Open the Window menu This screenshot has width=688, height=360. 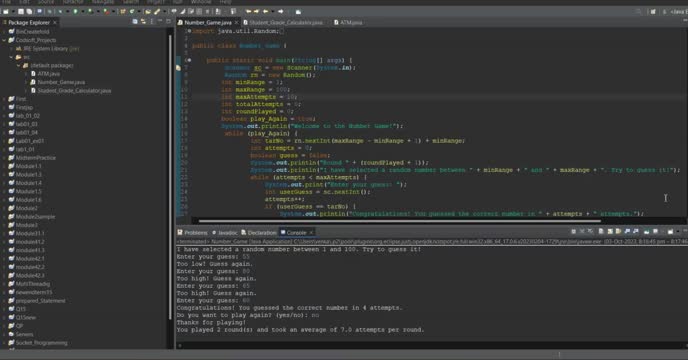click(x=201, y=2)
